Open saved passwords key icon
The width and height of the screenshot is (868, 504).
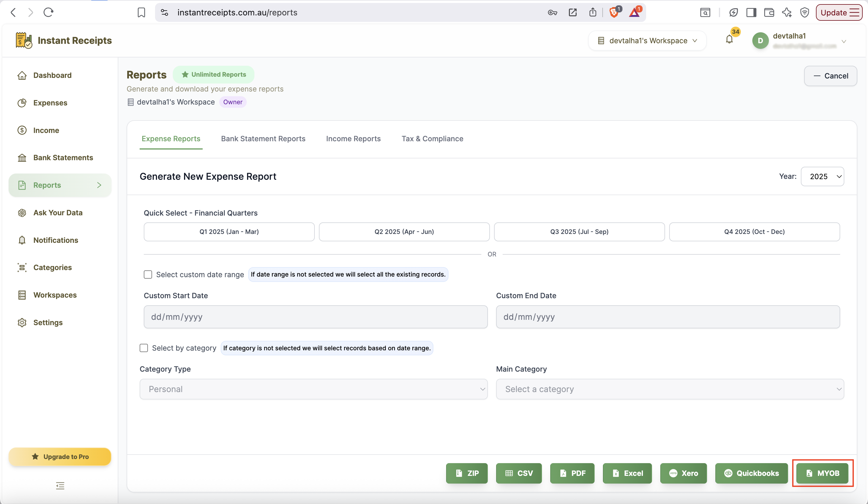[552, 12]
